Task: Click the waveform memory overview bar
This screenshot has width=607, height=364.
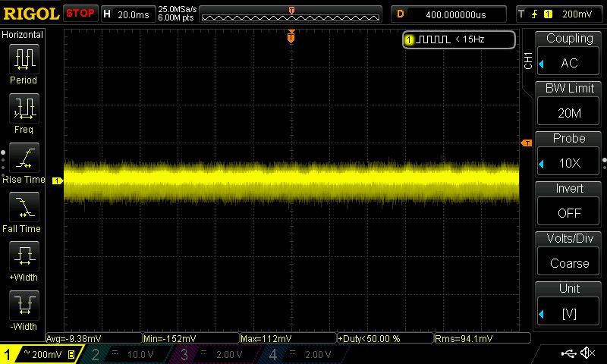Action: [x=291, y=15]
